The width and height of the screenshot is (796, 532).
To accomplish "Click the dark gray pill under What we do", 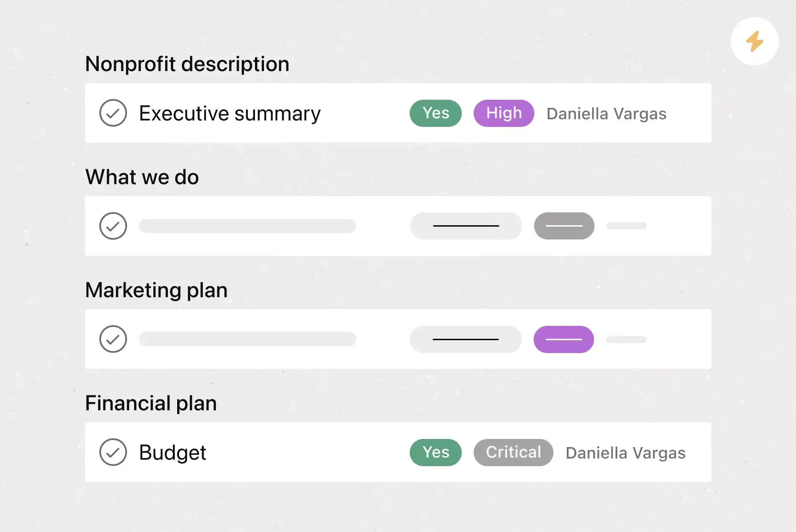I will (x=564, y=226).
